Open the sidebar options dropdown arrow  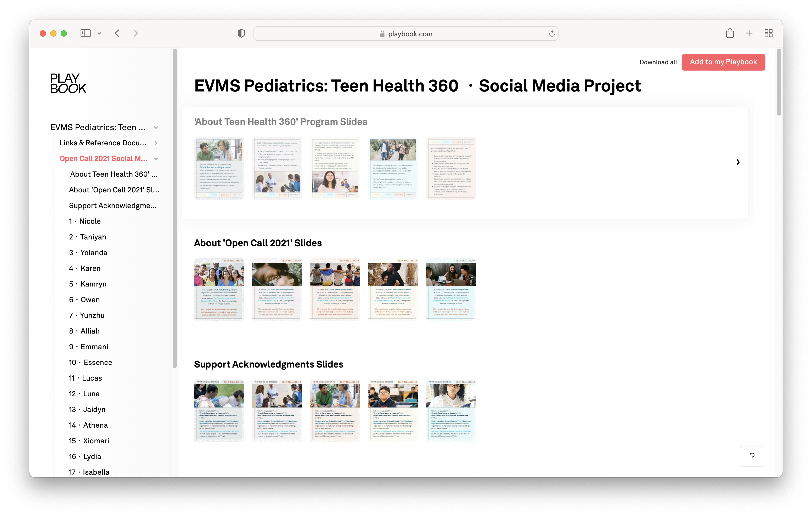[99, 33]
